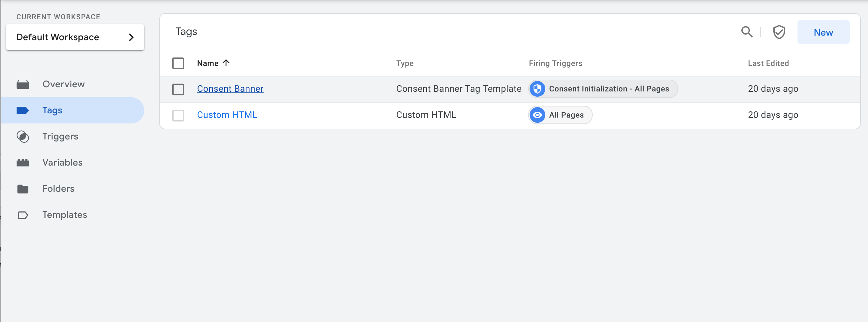The width and height of the screenshot is (868, 322).
Task: Click the Overview sidebar icon
Action: [x=23, y=84]
